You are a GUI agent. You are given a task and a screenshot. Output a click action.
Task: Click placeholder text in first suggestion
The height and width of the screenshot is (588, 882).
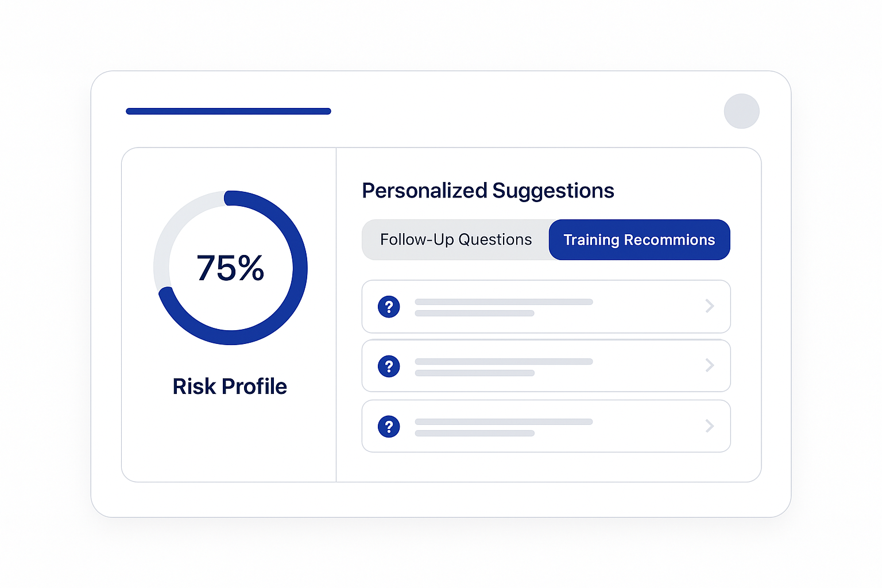point(504,307)
